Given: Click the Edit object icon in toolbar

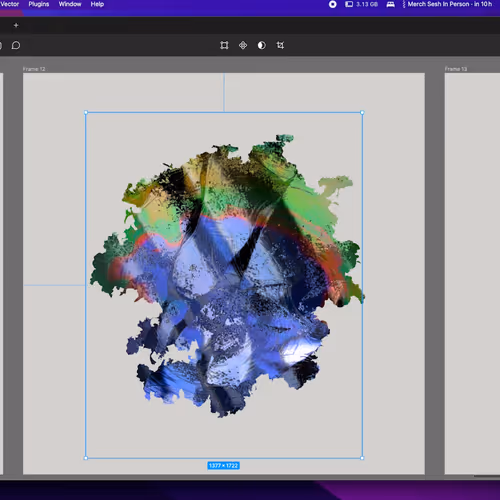Looking at the screenshot, I should point(224,45).
